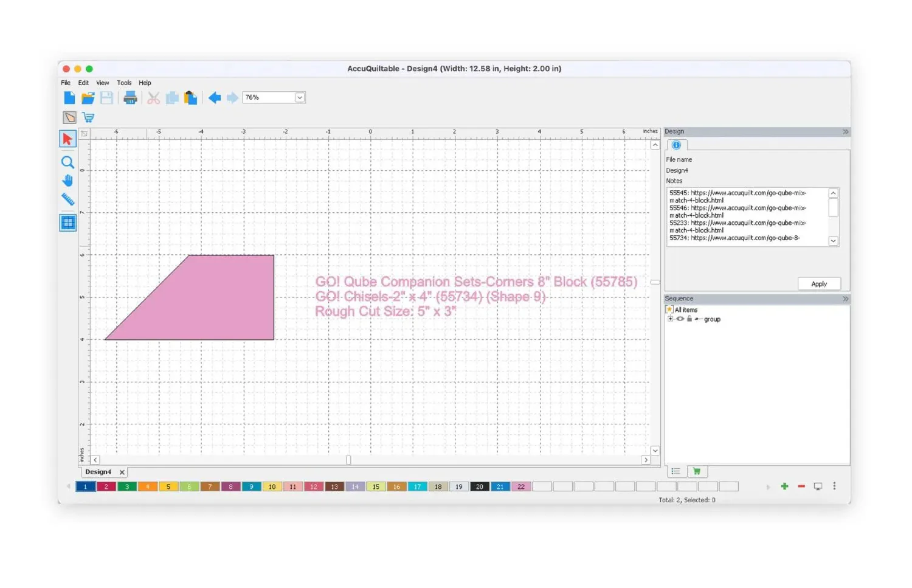
Task: Toggle lock on the group item
Action: click(689, 319)
